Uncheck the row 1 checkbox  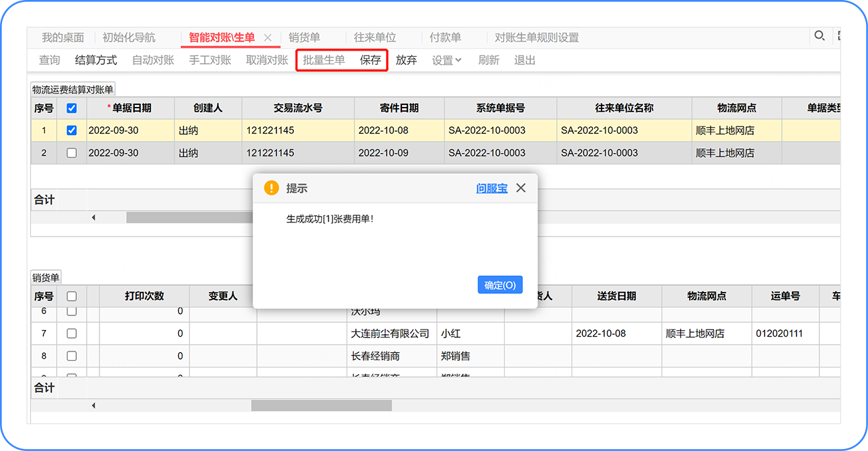tap(72, 131)
